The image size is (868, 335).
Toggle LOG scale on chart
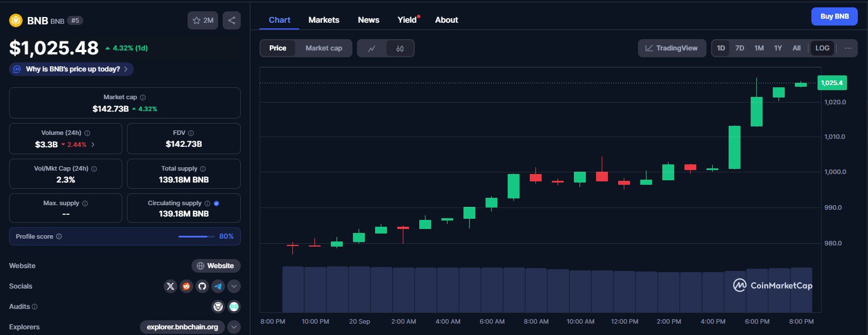(x=822, y=48)
